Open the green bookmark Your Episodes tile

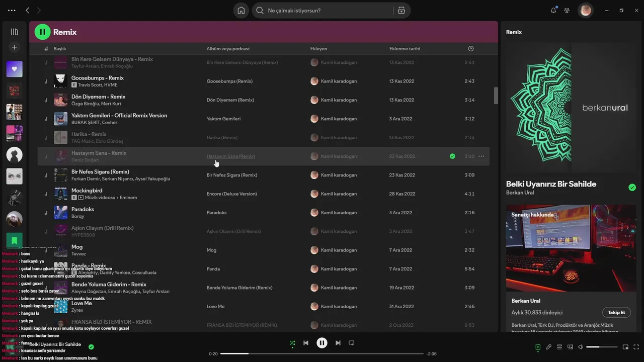[x=14, y=241]
